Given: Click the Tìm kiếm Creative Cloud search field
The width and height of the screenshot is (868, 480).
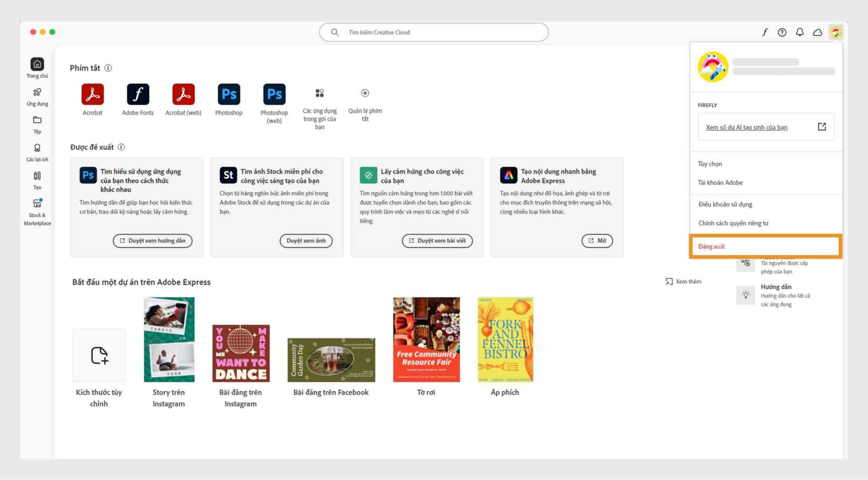Looking at the screenshot, I should pyautogui.click(x=434, y=32).
